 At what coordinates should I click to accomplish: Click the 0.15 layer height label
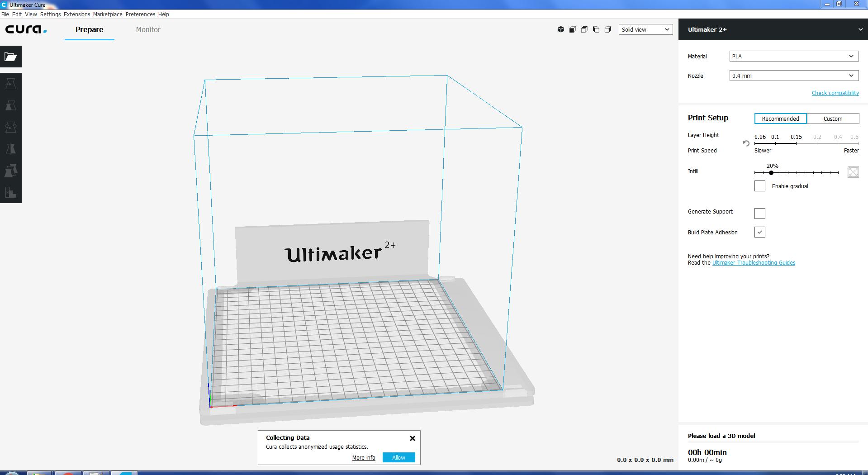(x=797, y=137)
